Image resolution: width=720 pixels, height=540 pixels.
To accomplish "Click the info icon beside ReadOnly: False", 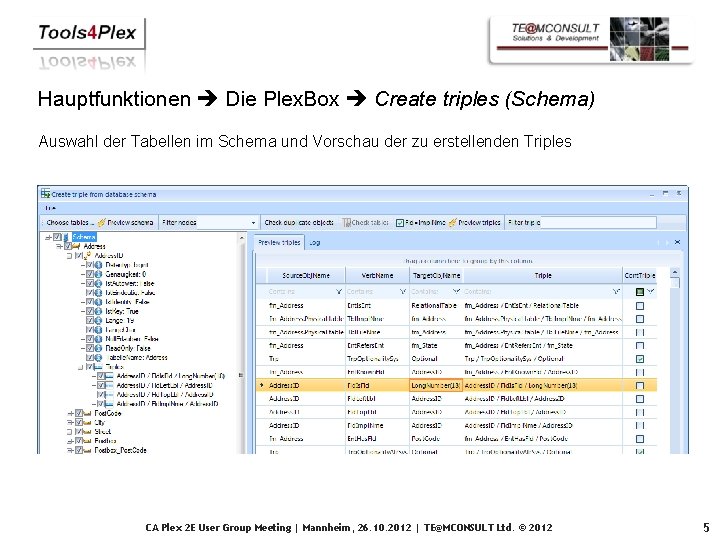I will (x=98, y=348).
